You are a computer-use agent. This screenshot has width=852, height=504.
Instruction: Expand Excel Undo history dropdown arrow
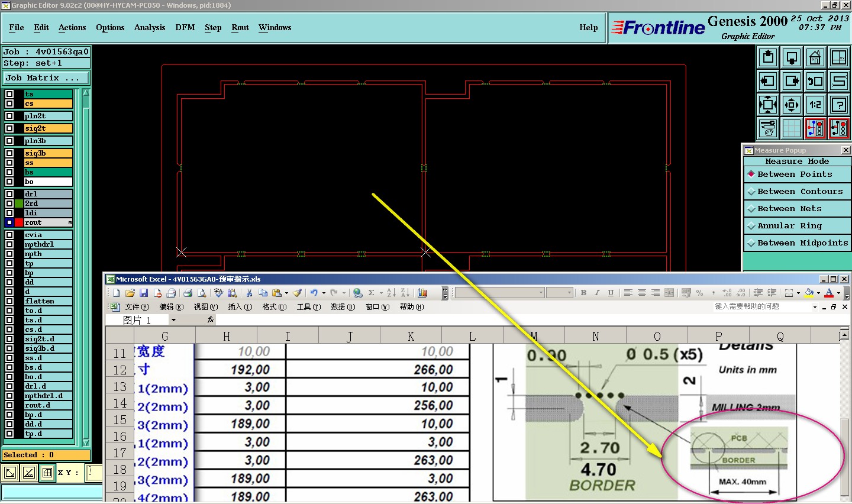coord(324,293)
